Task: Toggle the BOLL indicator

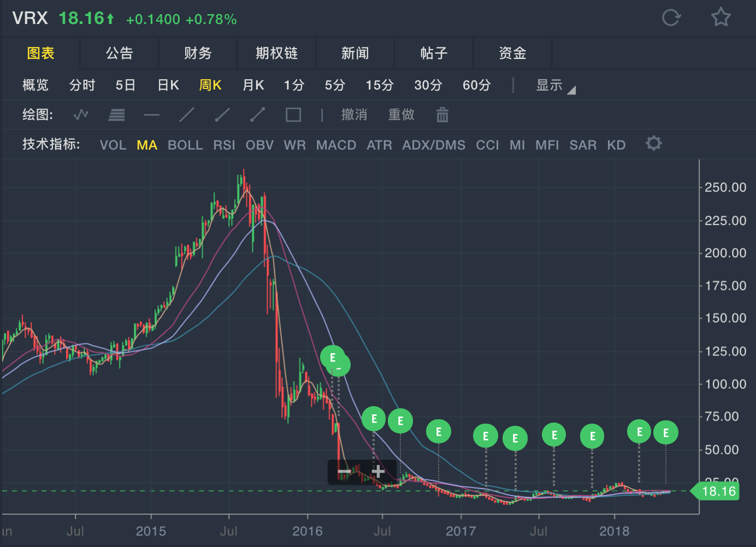Action: (x=185, y=145)
